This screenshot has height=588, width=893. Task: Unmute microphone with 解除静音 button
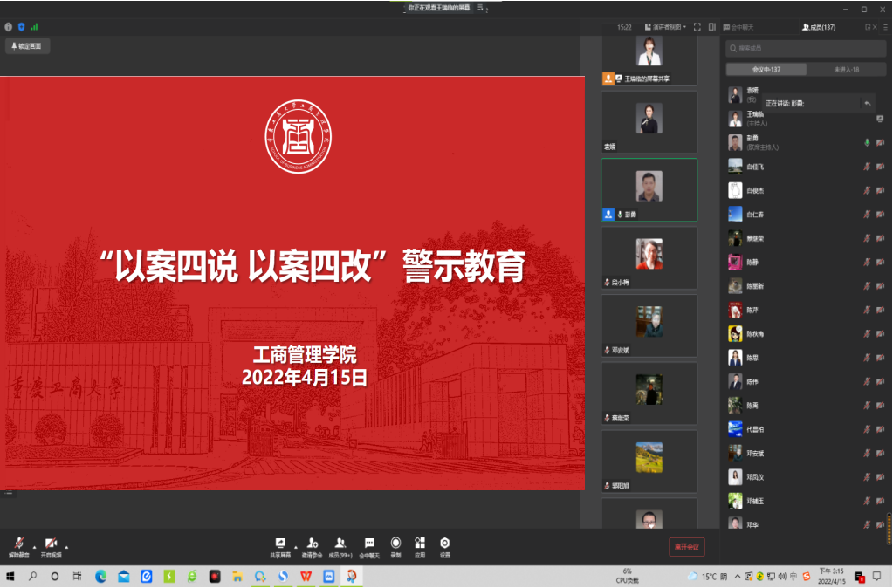point(18,545)
